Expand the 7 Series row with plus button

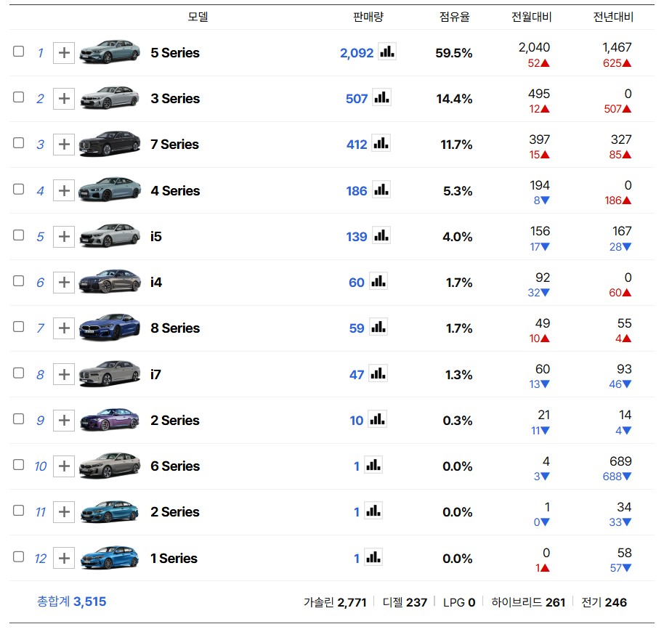pos(64,145)
